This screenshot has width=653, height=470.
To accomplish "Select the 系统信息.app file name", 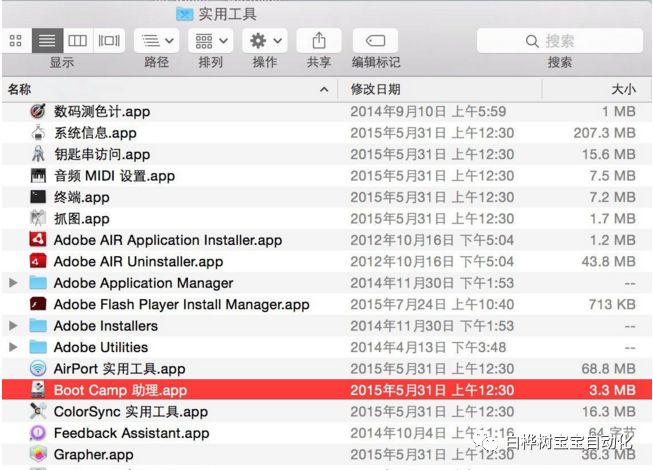I will tap(95, 133).
